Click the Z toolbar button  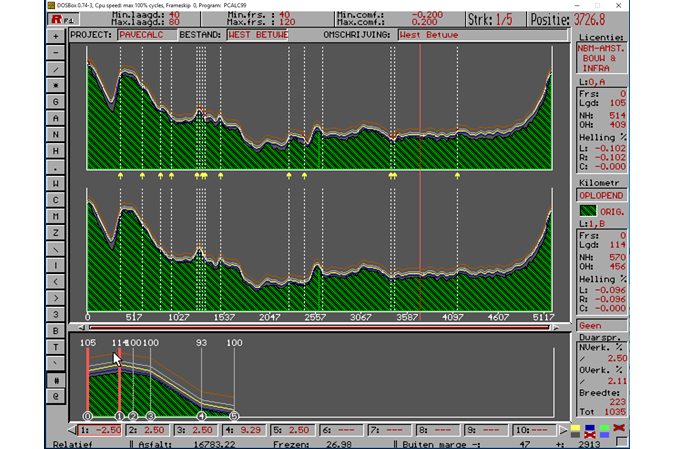tap(56, 232)
